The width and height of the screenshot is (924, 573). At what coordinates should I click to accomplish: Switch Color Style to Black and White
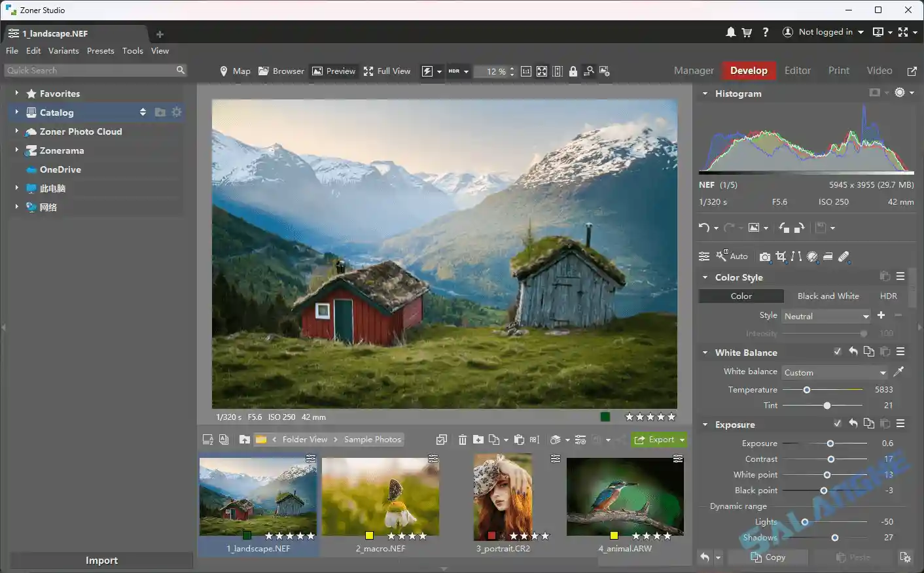coord(827,296)
